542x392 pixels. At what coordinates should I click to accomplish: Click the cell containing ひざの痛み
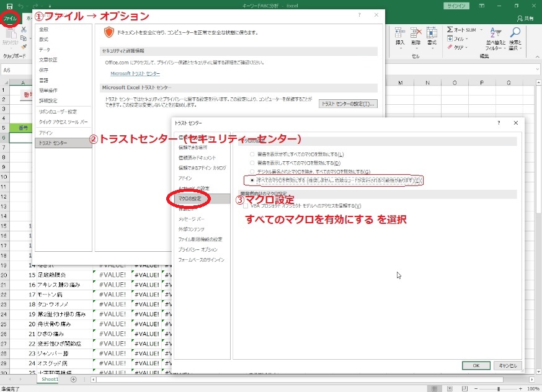click(x=64, y=334)
